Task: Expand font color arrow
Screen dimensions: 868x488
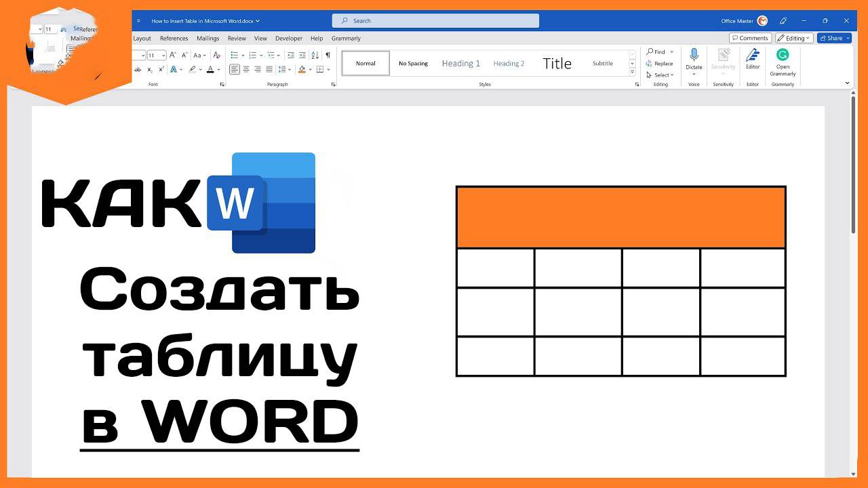Action: pyautogui.click(x=218, y=69)
